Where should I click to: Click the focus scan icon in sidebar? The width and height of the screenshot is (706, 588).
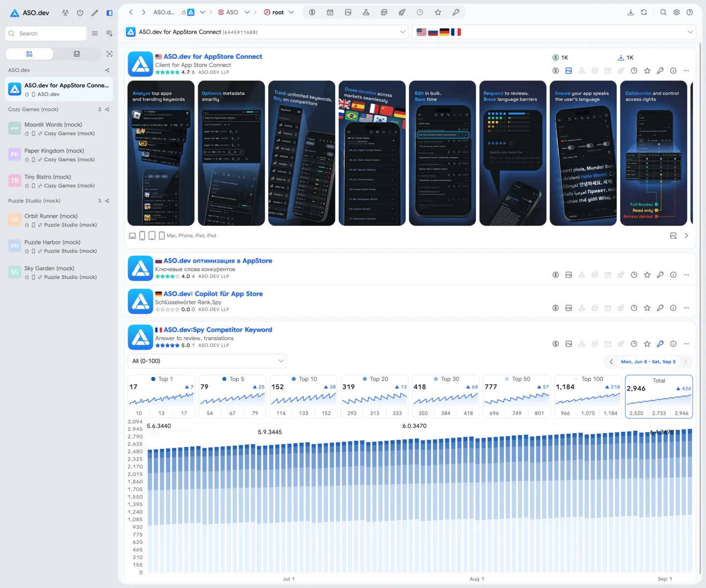tap(109, 54)
